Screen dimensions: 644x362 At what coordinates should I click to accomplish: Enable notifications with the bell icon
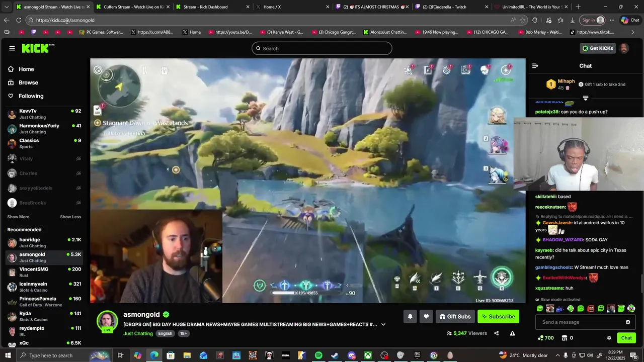(x=410, y=316)
